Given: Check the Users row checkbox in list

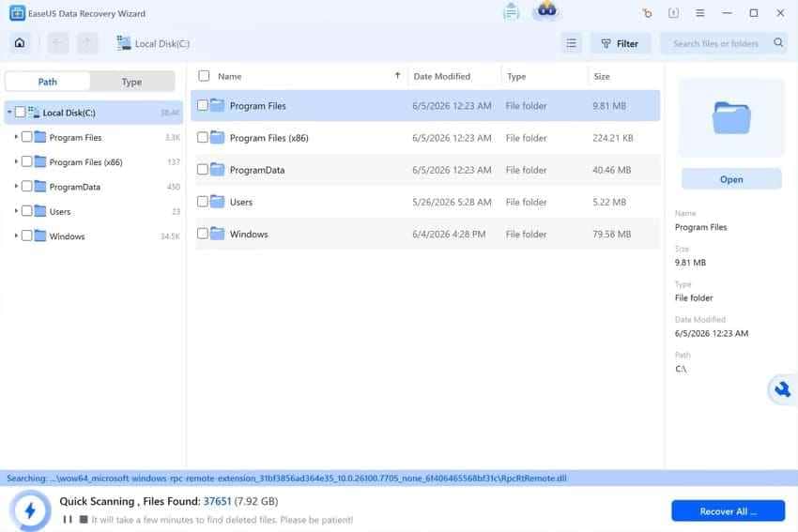Looking at the screenshot, I should pos(203,202).
